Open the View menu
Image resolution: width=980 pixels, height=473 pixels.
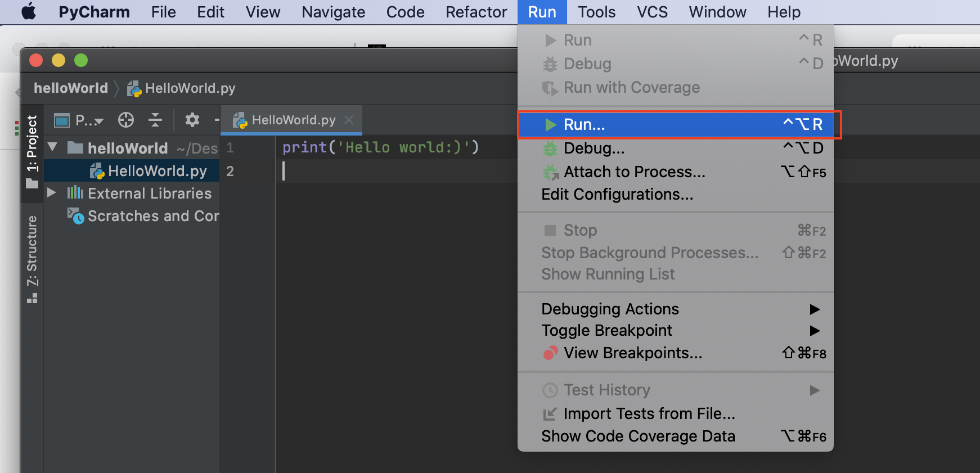coord(263,12)
